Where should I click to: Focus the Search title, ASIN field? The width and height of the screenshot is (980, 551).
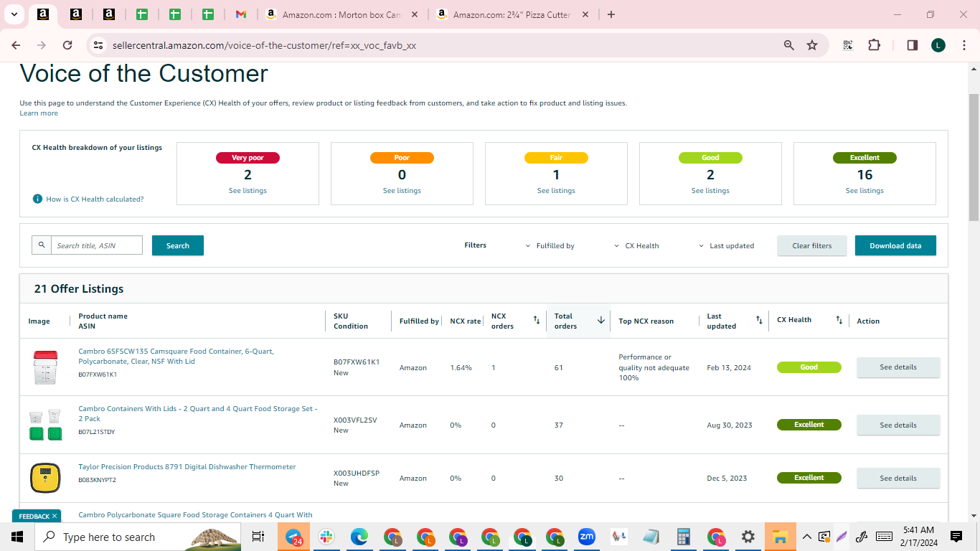[x=97, y=245]
